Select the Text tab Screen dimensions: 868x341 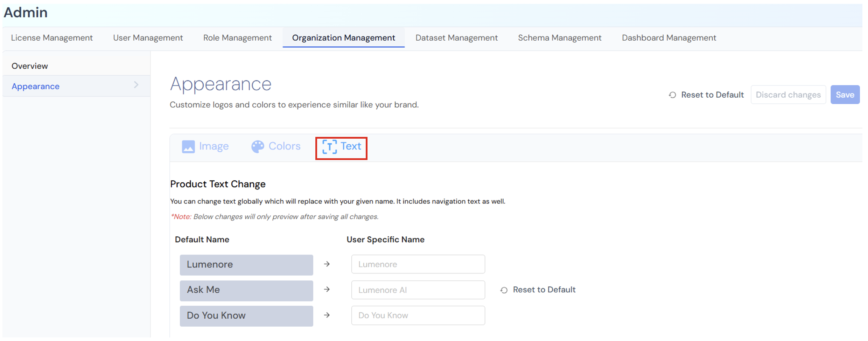(x=341, y=146)
